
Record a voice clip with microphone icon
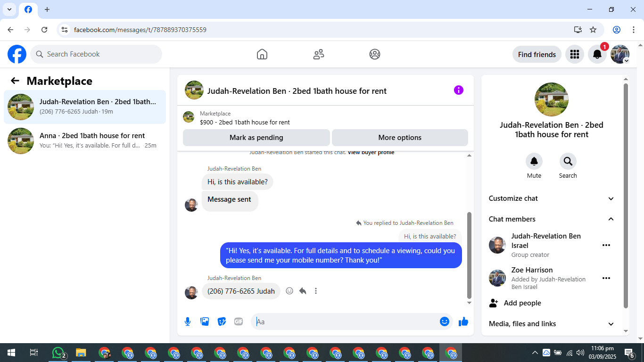[188, 321]
